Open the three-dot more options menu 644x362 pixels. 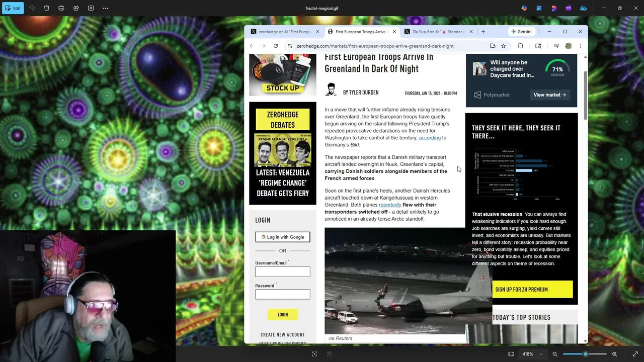click(x=106, y=8)
